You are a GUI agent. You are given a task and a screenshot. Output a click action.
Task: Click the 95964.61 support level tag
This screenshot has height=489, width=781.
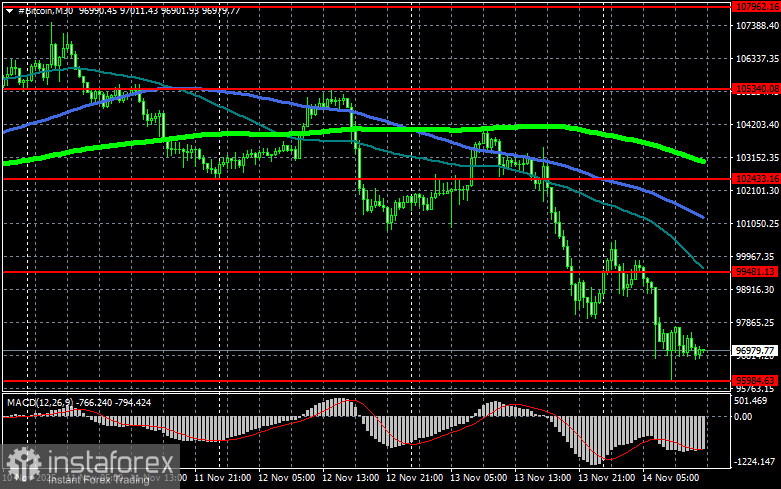(755, 381)
